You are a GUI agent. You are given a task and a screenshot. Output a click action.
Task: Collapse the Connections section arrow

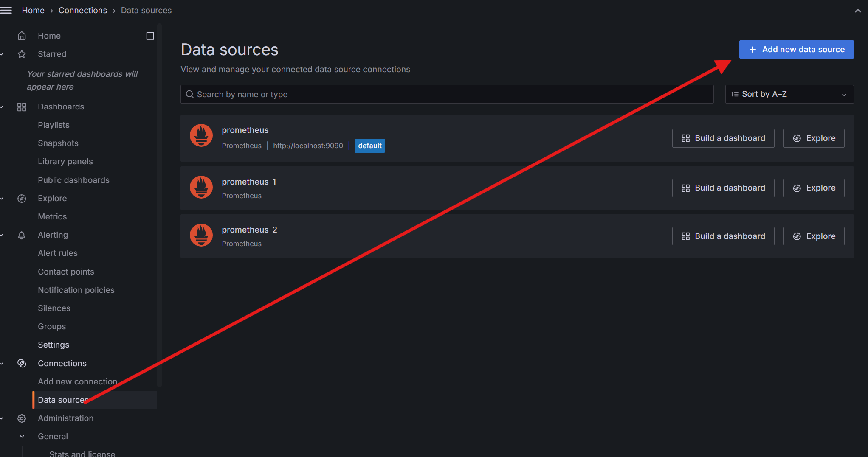[x=2, y=363]
